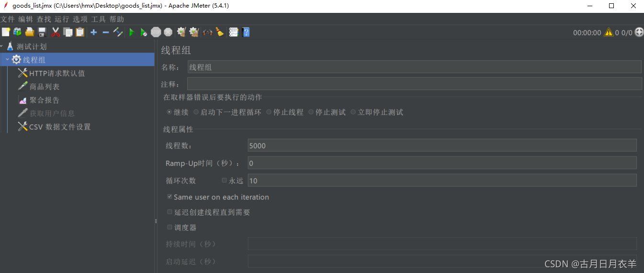The width and height of the screenshot is (644, 273).
Task: Save the test plan with floppy icon
Action: [x=42, y=32]
